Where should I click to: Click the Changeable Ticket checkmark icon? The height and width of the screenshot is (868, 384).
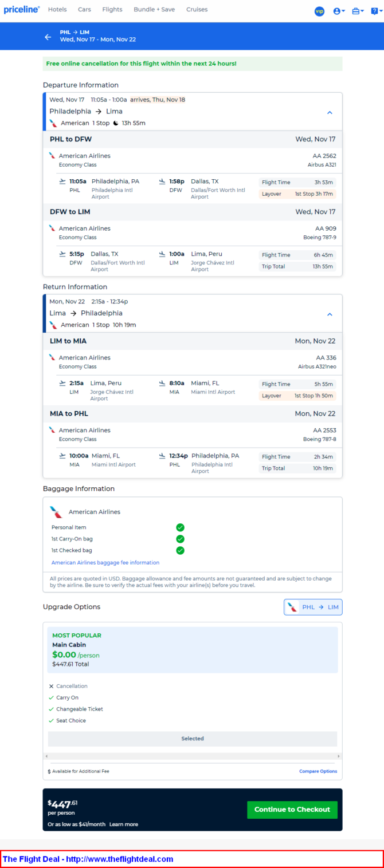click(51, 709)
